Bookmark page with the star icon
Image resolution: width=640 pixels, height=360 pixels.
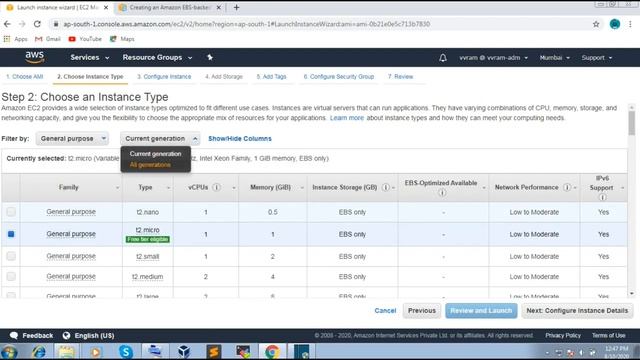(596, 24)
